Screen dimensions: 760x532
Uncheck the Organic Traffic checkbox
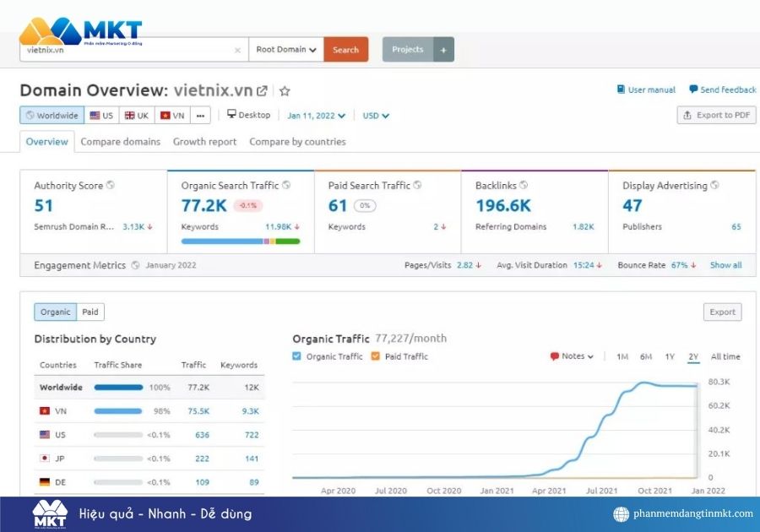coord(296,356)
